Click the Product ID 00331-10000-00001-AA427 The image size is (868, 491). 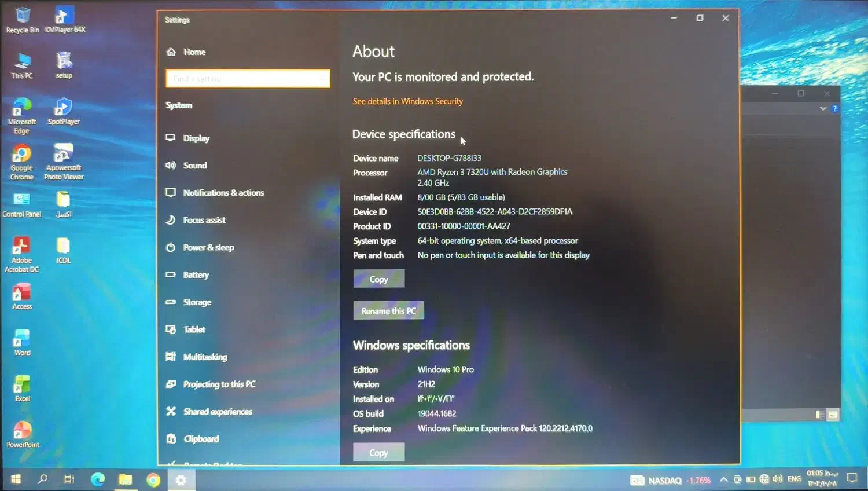pyautogui.click(x=464, y=226)
